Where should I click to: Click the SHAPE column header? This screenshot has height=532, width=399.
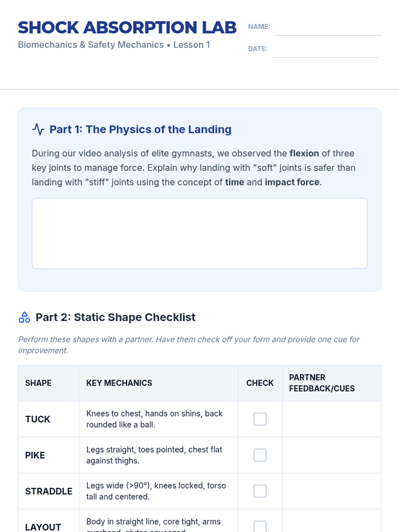38,383
